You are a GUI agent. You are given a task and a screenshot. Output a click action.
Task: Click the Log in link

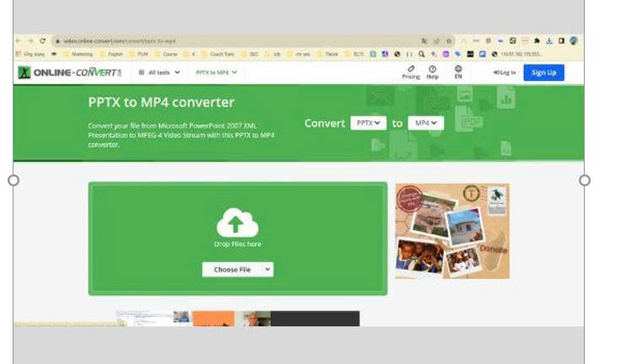[x=505, y=72]
